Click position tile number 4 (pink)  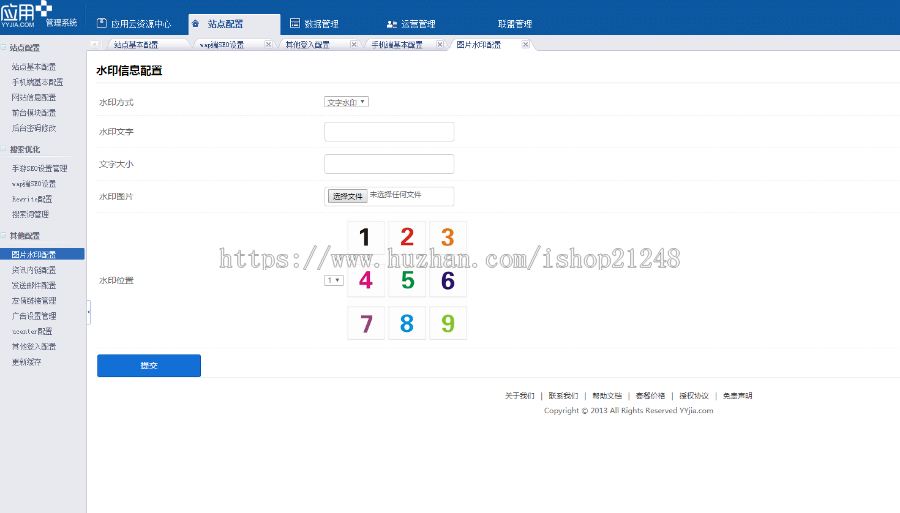pyautogui.click(x=366, y=281)
